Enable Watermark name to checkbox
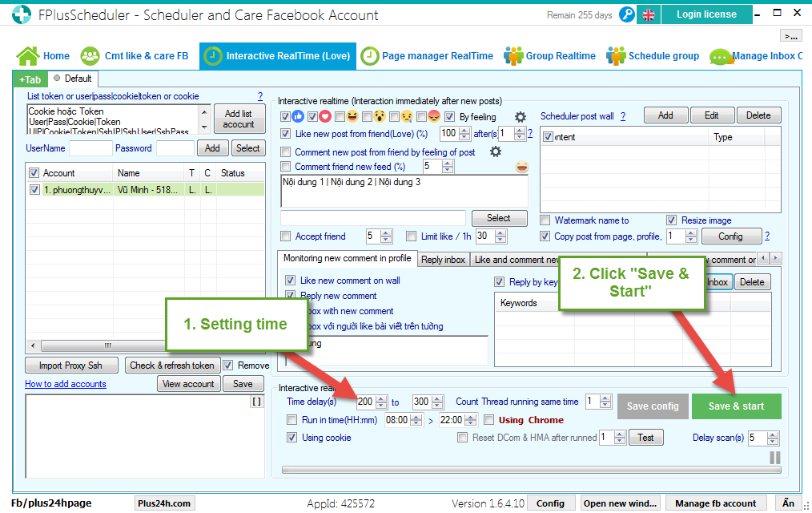The width and height of the screenshot is (812, 513). click(x=545, y=220)
